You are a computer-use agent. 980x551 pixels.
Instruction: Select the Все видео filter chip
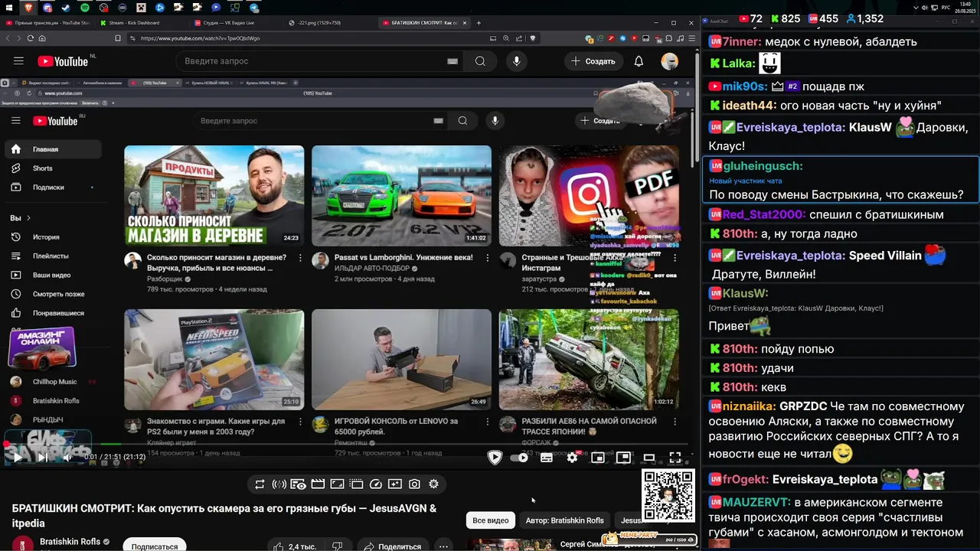point(490,520)
